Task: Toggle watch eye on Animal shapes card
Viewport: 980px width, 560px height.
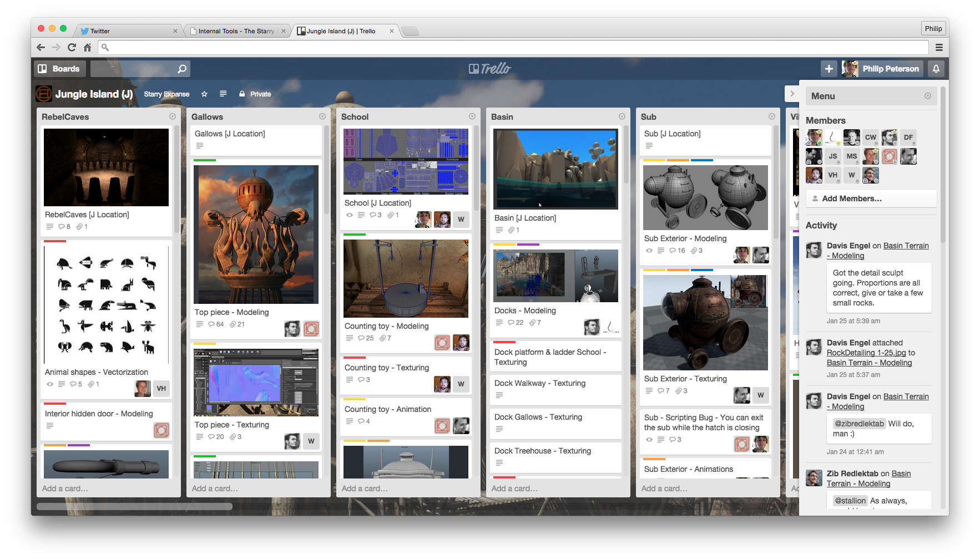Action: 50,384
